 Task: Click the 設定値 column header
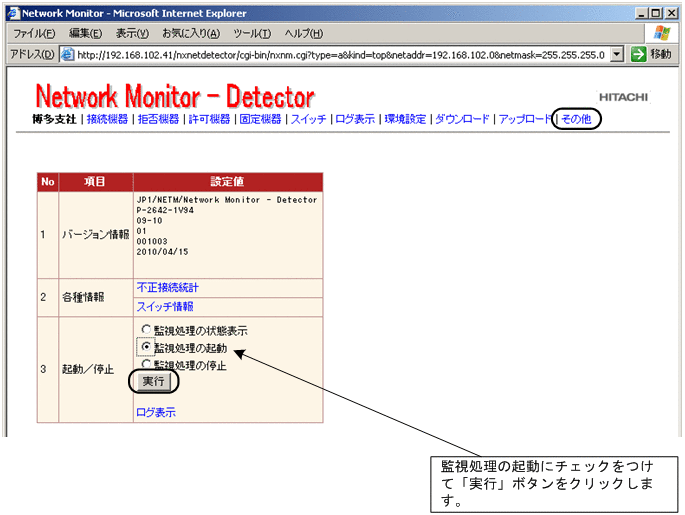[227, 182]
